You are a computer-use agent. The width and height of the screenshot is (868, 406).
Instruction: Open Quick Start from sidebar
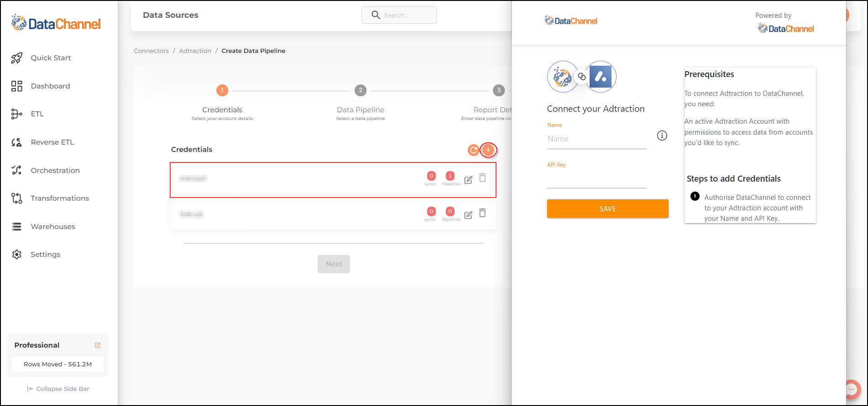tap(51, 58)
